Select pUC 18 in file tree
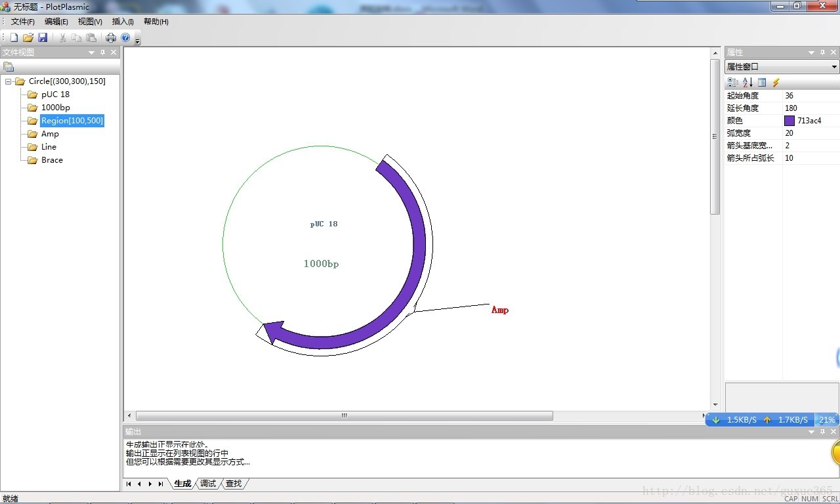Screen dimensions: 840x504 click(x=55, y=94)
